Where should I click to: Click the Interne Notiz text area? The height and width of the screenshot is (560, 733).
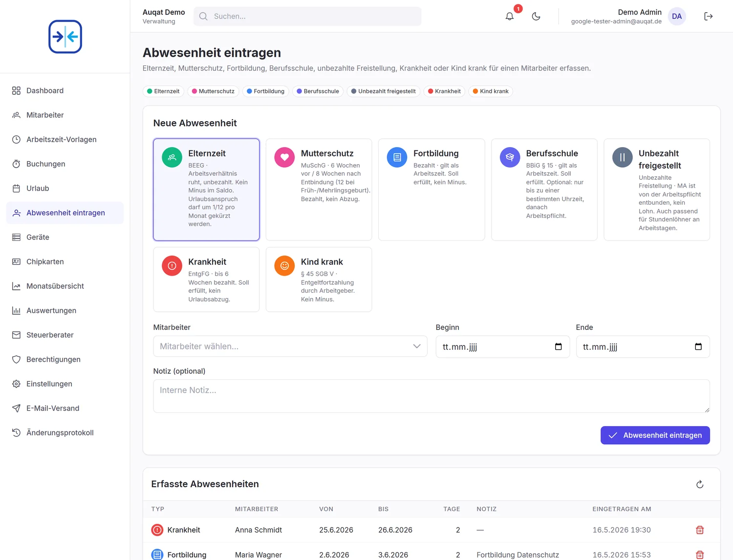point(431,396)
